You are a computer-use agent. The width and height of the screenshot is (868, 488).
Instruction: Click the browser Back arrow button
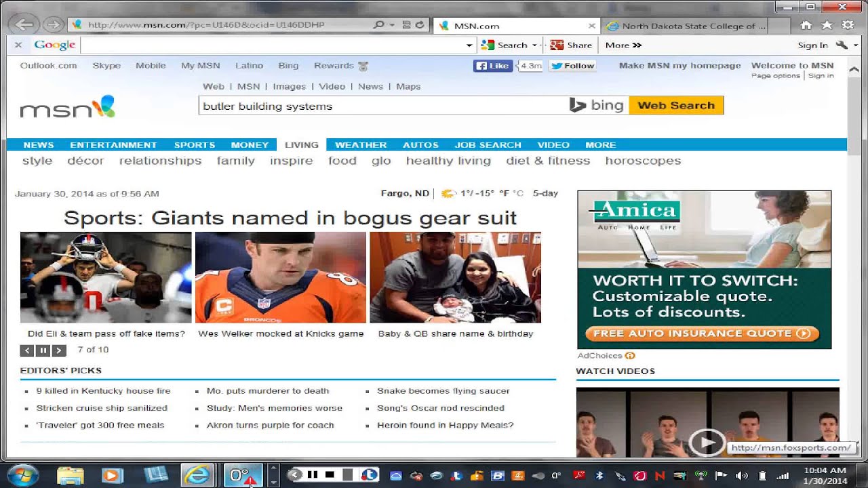tap(24, 25)
